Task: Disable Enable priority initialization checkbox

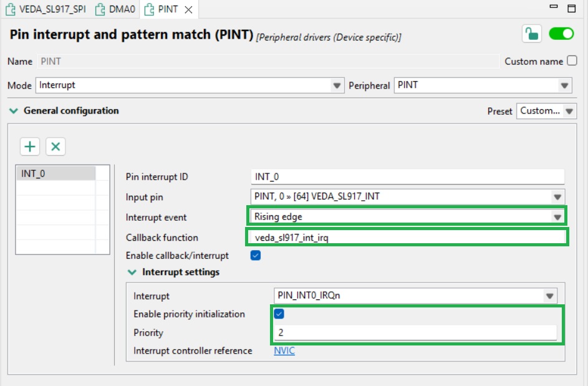Action: coord(281,314)
